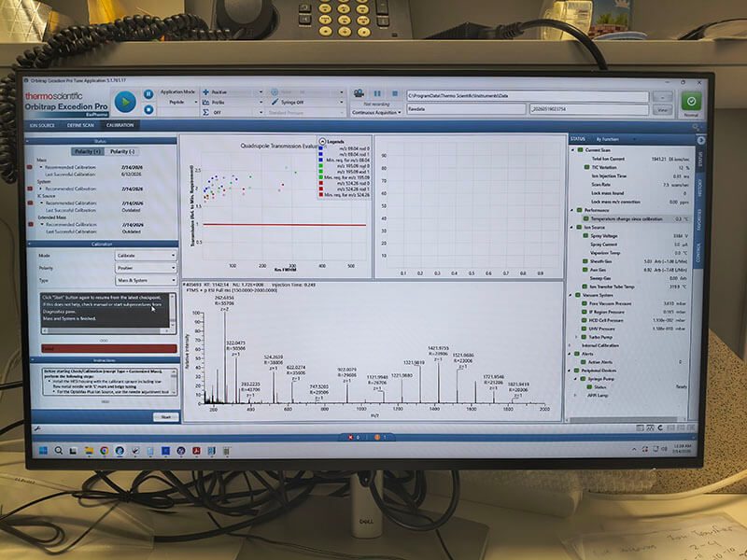Select Polarity (-) toggle in Status panel
The image size is (747, 560).
coord(122,151)
